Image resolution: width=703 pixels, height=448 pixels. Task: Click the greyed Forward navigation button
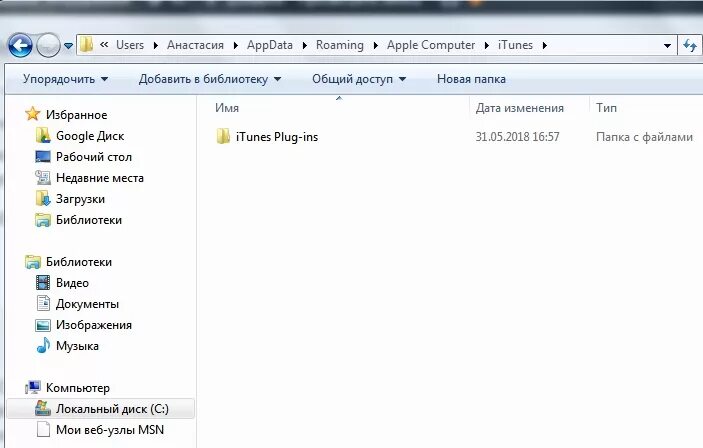coord(48,45)
